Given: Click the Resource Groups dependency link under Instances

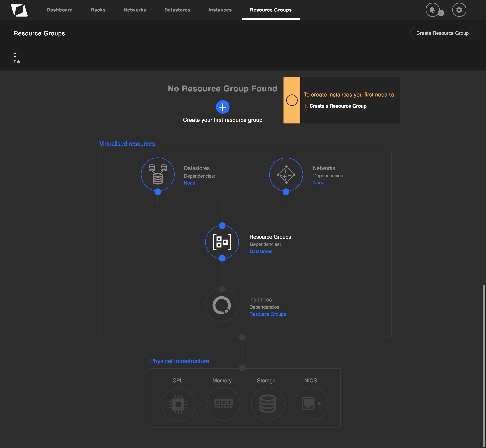Looking at the screenshot, I should [x=267, y=314].
